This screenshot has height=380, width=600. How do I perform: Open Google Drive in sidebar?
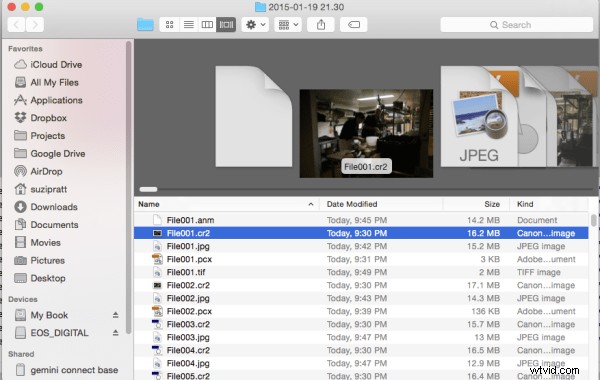50,153
